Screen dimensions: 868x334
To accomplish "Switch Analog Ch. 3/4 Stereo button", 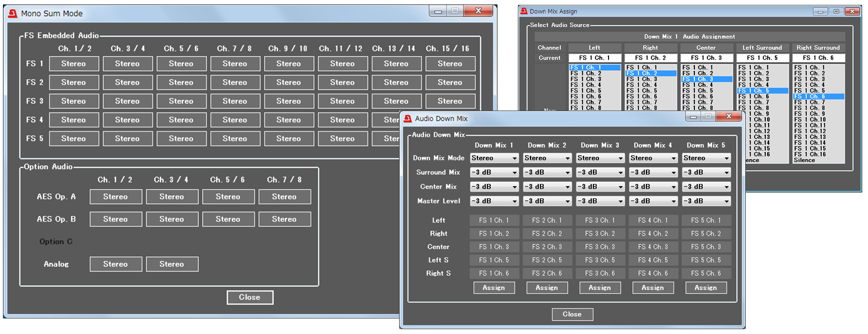I will point(172,264).
